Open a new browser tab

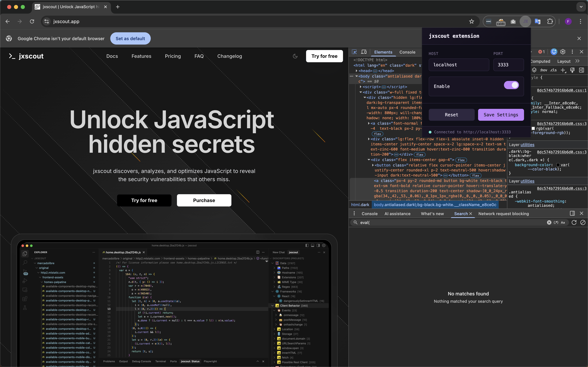point(118,7)
